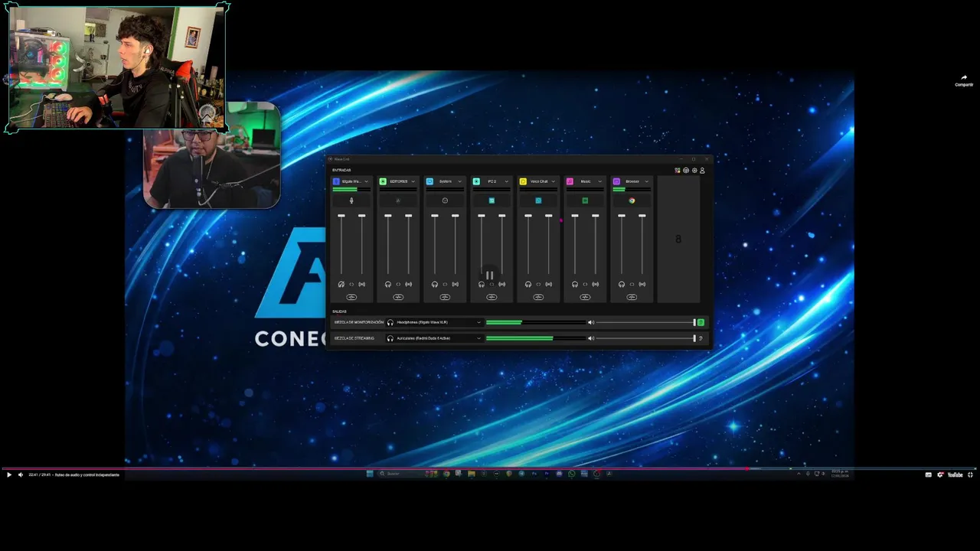Toggle slider link on the Music channel
Image resolution: width=980 pixels, height=551 pixels.
[585, 284]
